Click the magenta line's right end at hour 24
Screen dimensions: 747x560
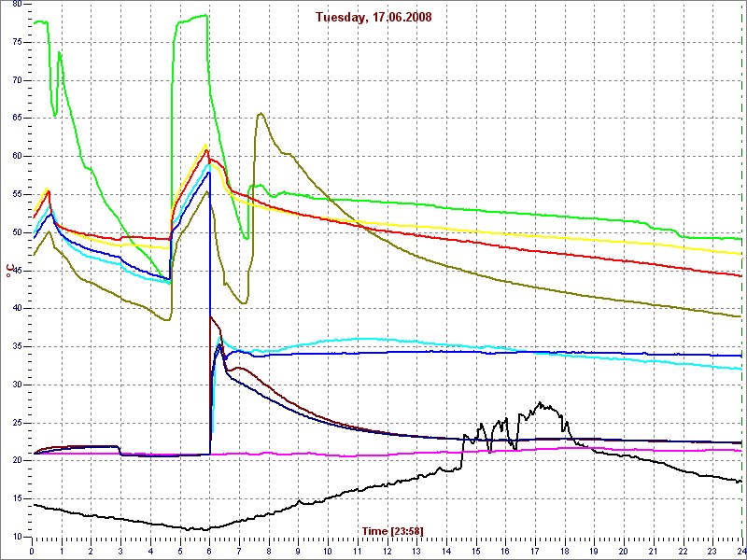(740, 450)
